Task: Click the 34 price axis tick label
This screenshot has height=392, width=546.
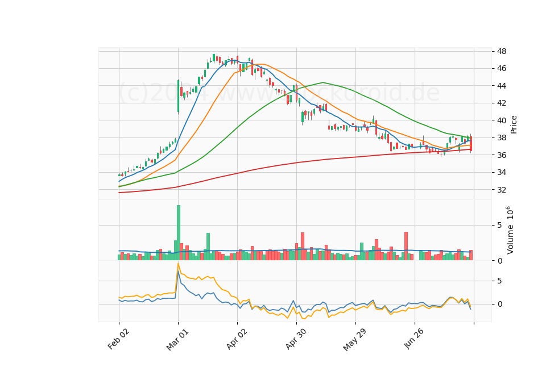Action: click(502, 173)
